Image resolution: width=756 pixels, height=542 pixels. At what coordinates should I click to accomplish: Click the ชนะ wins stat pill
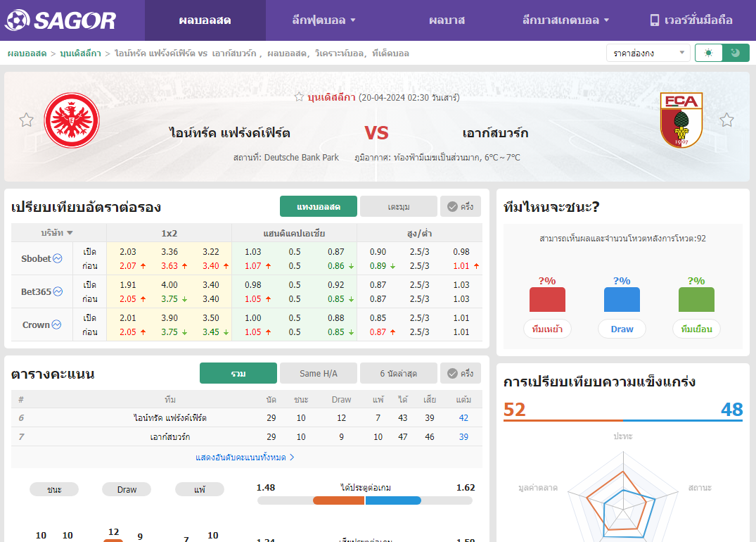click(54, 489)
